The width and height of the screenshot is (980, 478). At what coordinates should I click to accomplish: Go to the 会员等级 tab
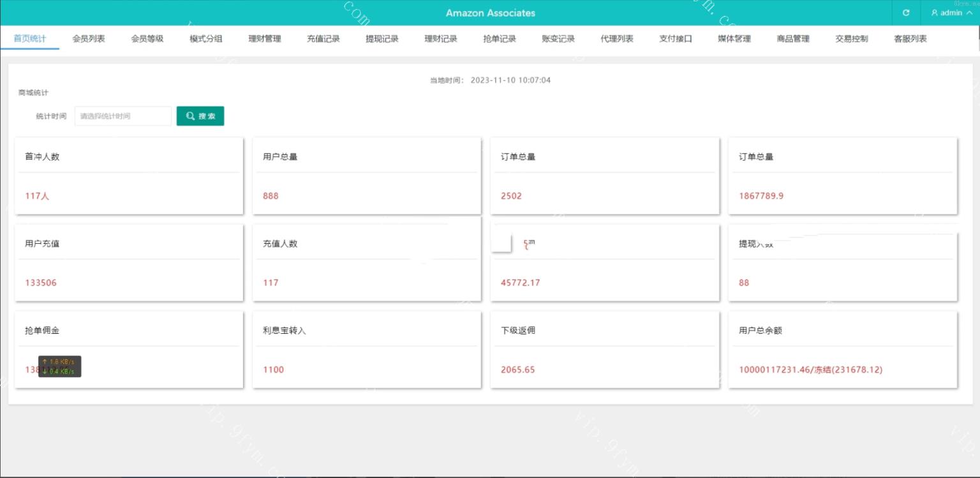[147, 39]
